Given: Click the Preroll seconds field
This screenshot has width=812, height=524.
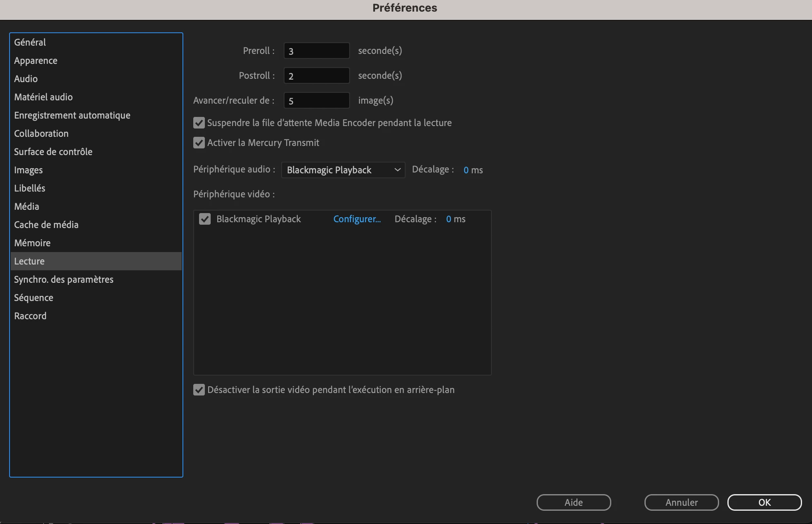Looking at the screenshot, I should tap(316, 51).
